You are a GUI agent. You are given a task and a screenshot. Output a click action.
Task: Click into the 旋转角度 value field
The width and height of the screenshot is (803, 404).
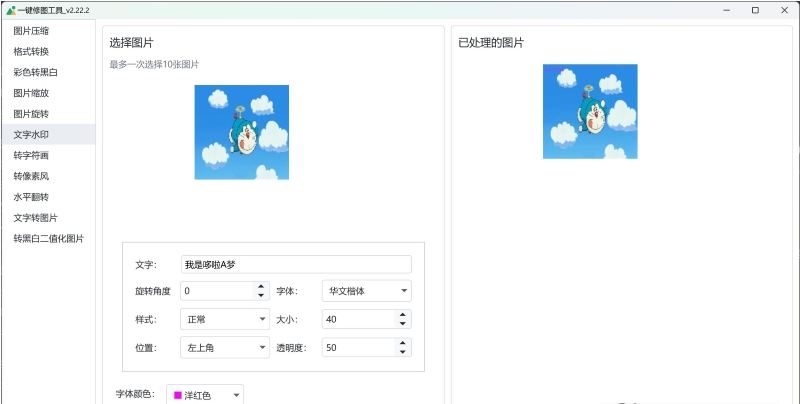click(x=217, y=291)
